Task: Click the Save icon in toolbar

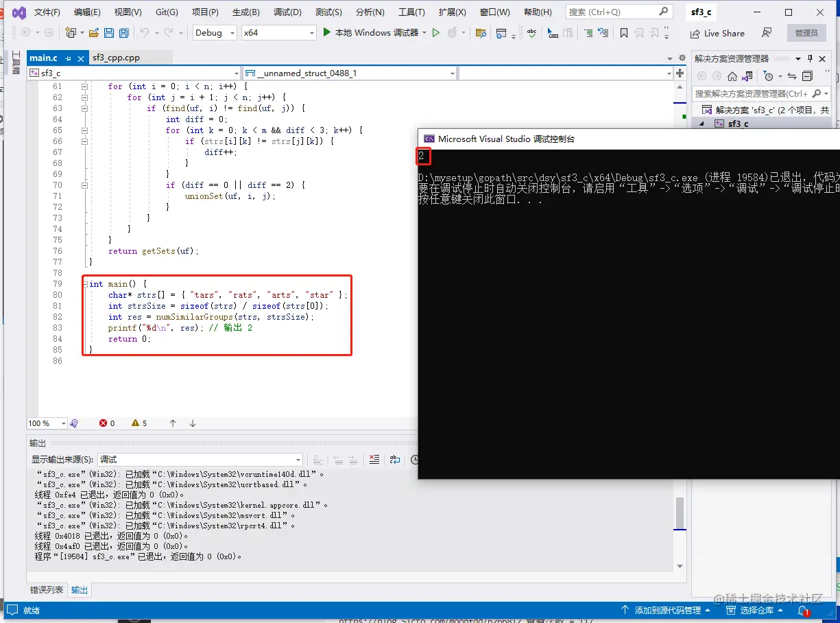Action: coord(110,33)
